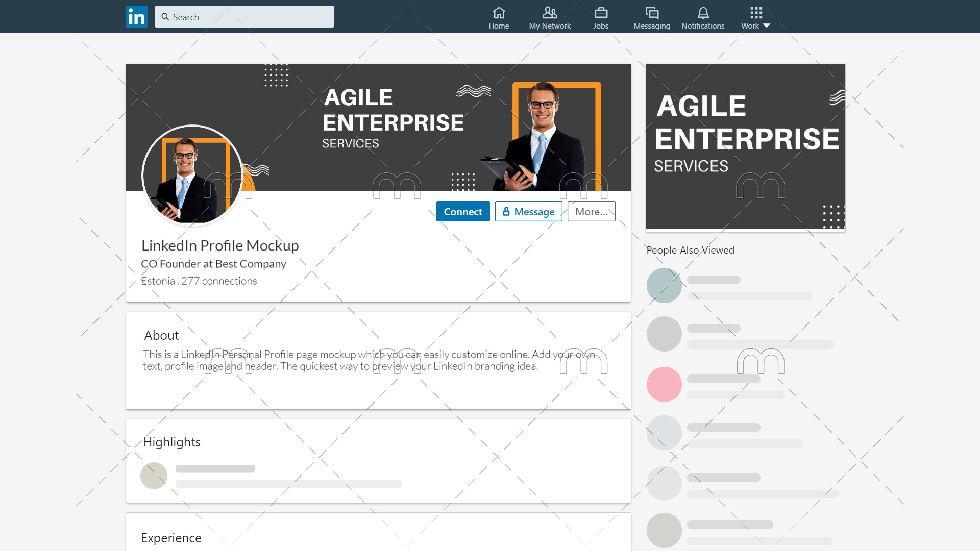Type in the Search field
The height and width of the screenshot is (551, 980).
[x=250, y=17]
